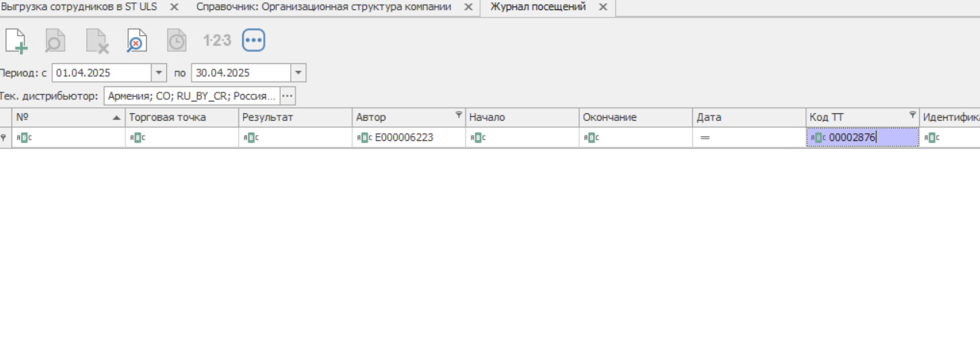The width and height of the screenshot is (980, 341).
Task: Open equals condition icon in Дата cell
Action: (705, 138)
